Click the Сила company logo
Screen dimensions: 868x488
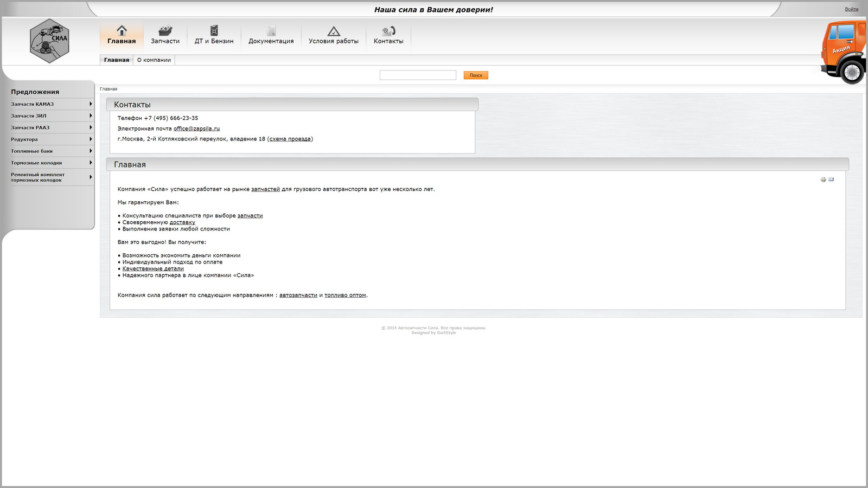(x=49, y=41)
